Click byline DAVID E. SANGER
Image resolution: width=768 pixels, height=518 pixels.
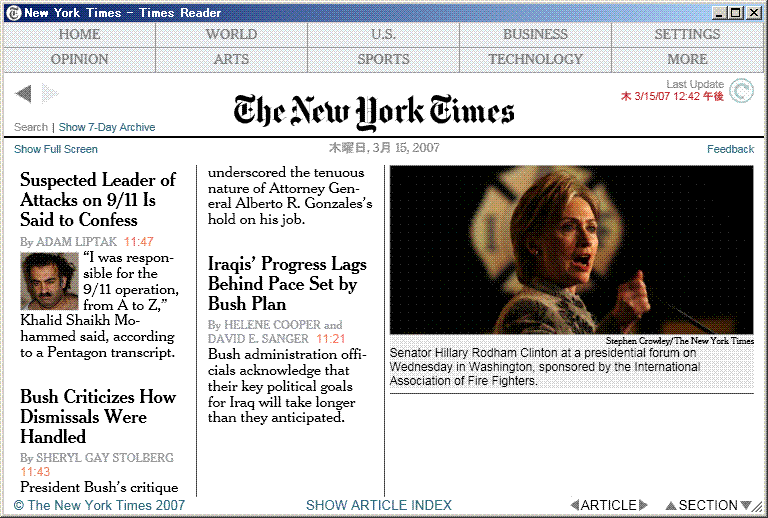[x=258, y=339]
